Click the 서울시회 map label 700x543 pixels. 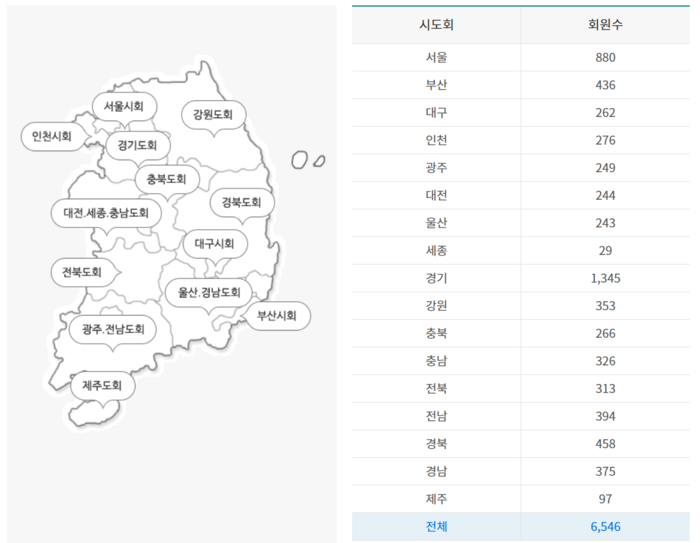pos(124,106)
